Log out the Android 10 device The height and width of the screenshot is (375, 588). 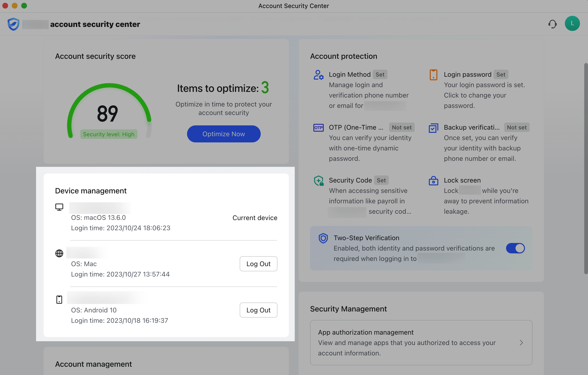(258, 310)
